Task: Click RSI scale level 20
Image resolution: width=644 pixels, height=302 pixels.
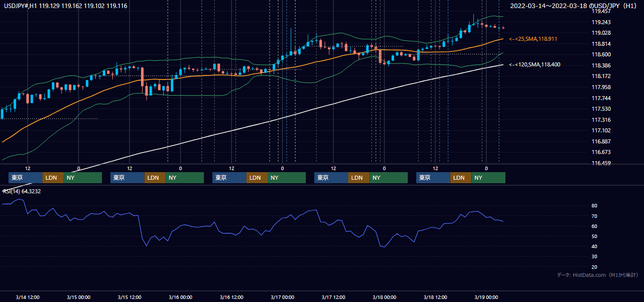Action: (x=594, y=267)
